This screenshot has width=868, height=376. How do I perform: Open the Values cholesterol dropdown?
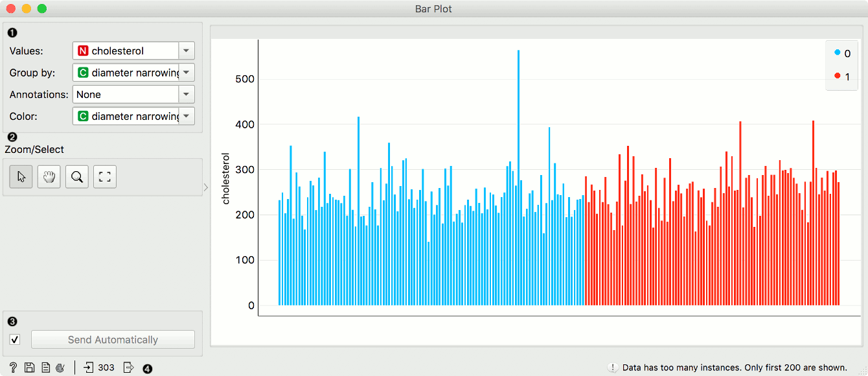[133, 51]
